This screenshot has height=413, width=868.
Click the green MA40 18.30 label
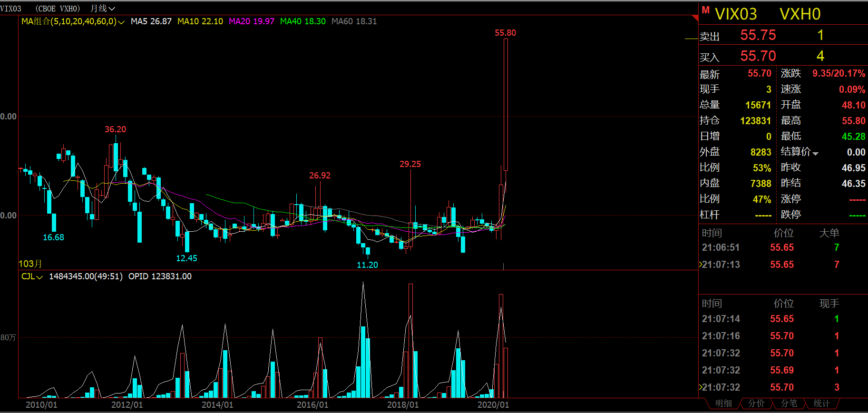(302, 21)
